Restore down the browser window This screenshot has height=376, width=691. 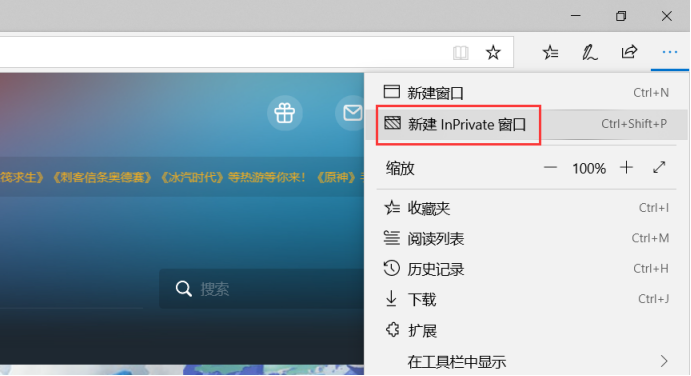click(621, 16)
